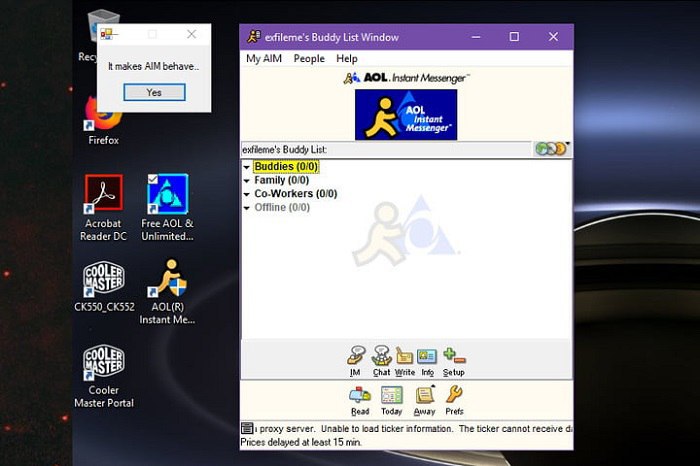Open the Setup icon with plus-minus

coord(454,361)
